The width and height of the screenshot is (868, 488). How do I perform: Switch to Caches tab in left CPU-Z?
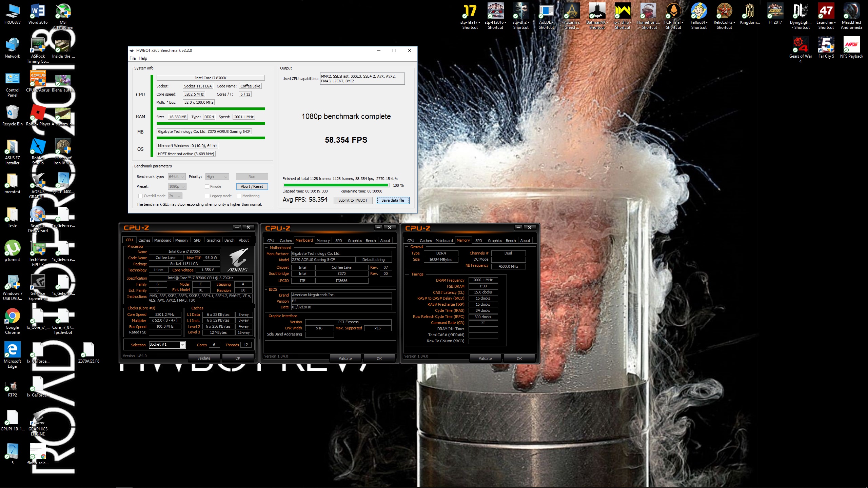tap(144, 240)
